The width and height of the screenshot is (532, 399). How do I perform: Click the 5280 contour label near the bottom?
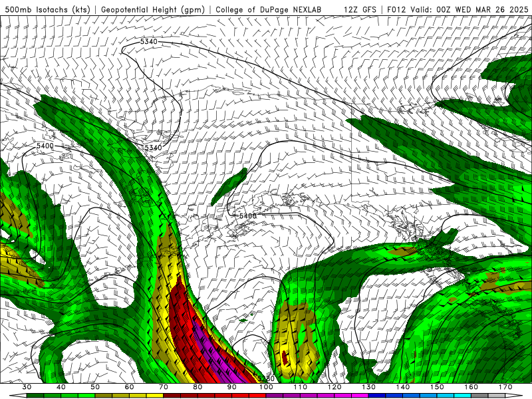pos(266,378)
